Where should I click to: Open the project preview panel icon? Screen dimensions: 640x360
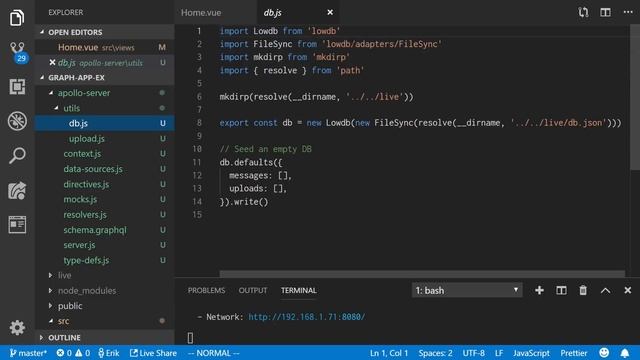pos(17,224)
